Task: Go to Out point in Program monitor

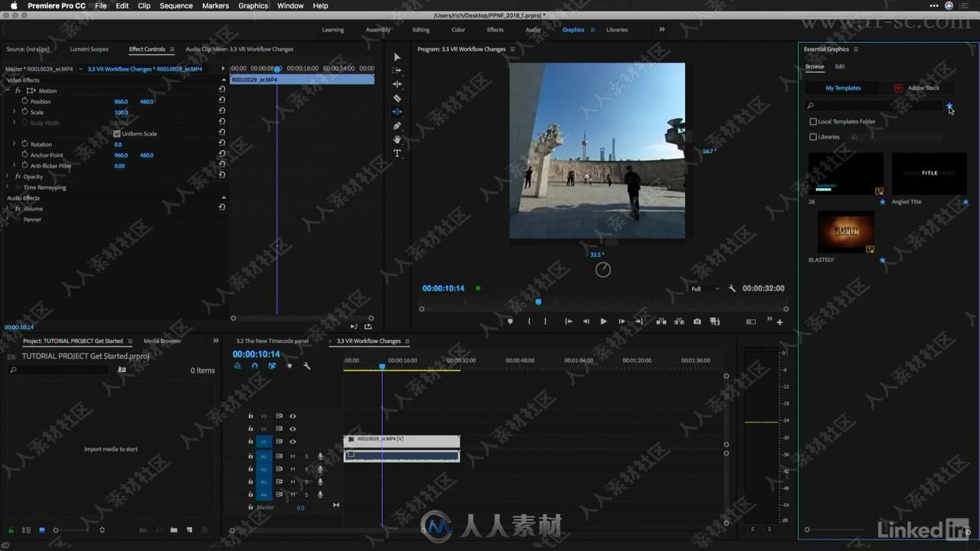Action: tap(639, 321)
